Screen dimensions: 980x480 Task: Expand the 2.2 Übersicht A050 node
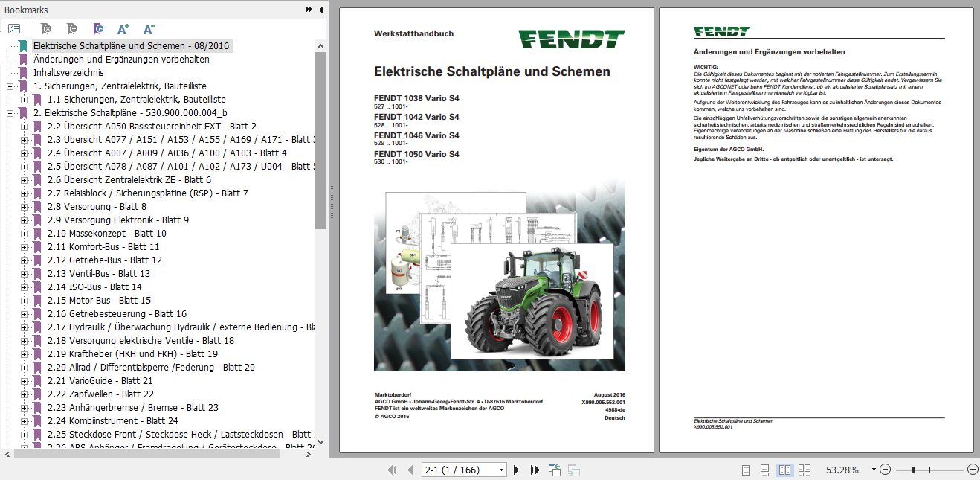(25, 127)
